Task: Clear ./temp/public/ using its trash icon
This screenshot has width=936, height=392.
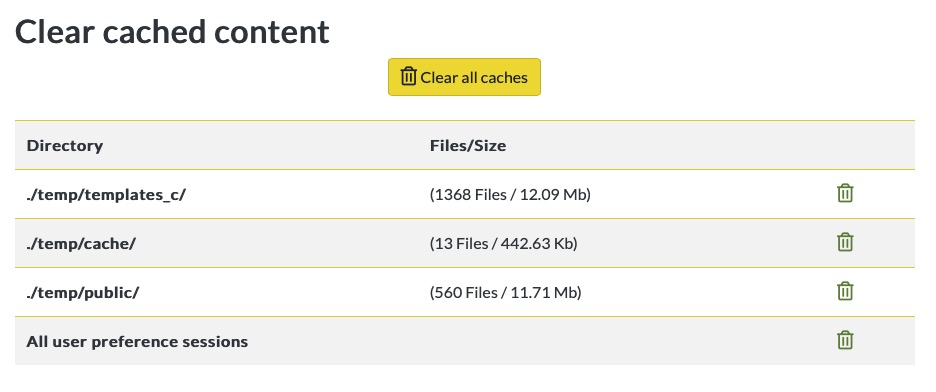Action: (845, 291)
